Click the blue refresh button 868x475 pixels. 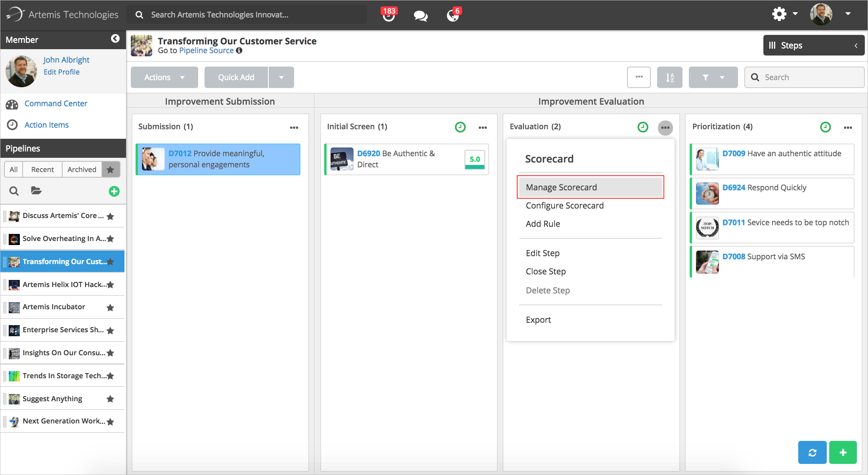[812, 452]
